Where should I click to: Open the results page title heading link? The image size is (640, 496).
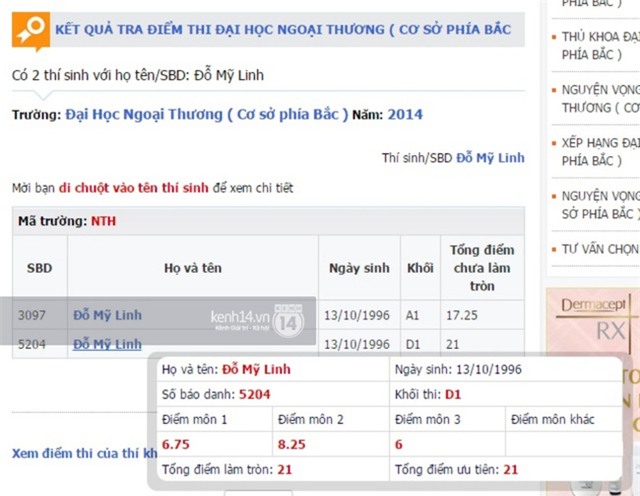tap(282, 30)
